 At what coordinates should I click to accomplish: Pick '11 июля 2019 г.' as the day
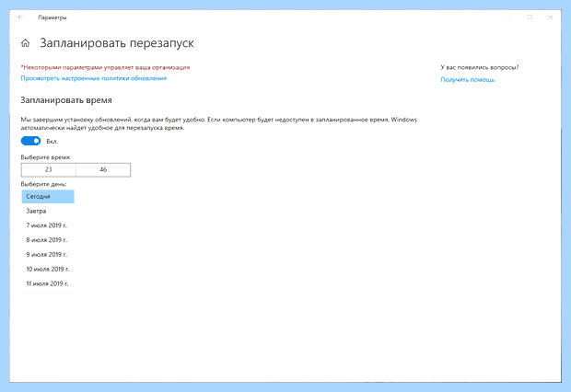point(48,284)
